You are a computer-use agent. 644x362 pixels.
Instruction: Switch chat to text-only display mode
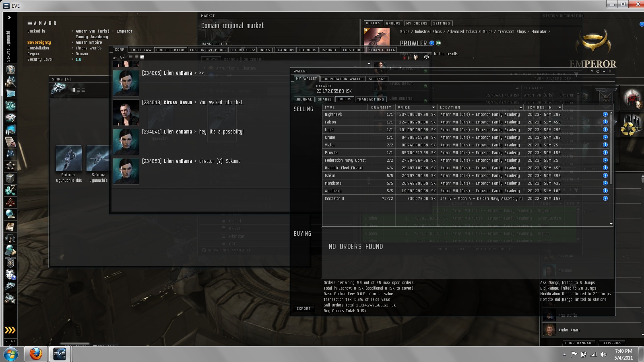pyautogui.click(x=130, y=58)
